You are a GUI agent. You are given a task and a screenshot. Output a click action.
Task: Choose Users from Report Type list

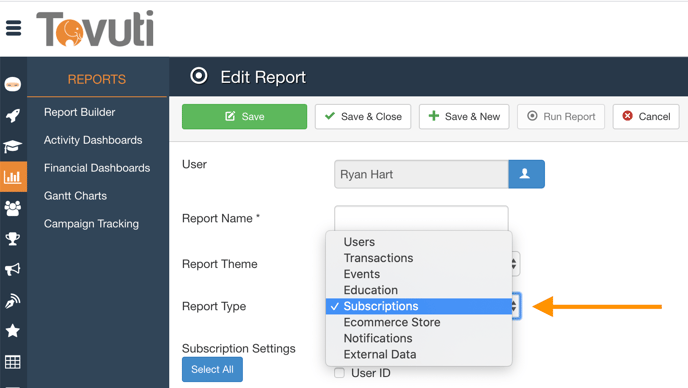coord(419,242)
